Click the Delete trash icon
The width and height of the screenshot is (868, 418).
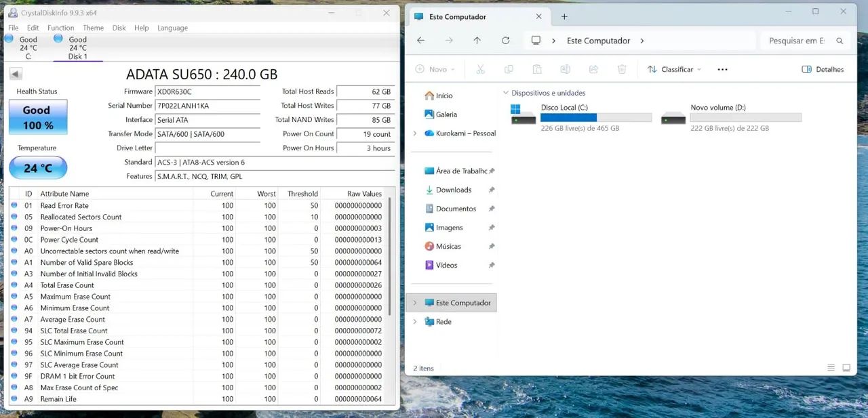tap(622, 69)
